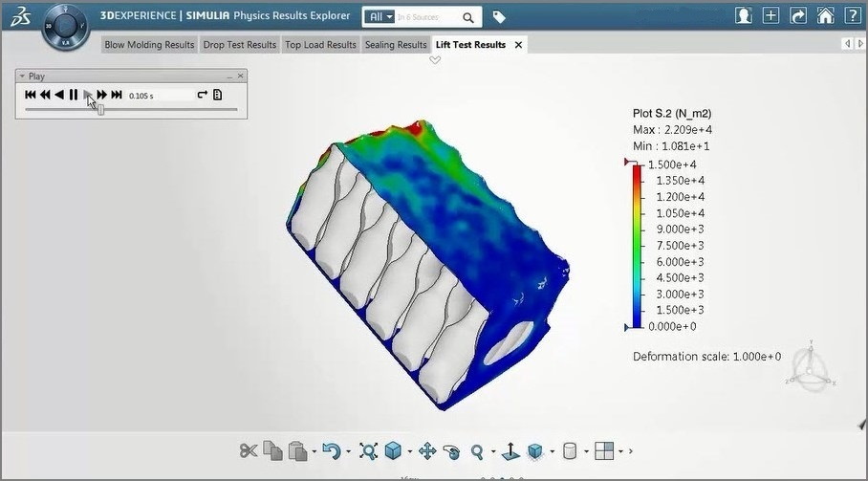Select the Rotate view tool
Screen dimensions: 868x481
tap(452, 450)
